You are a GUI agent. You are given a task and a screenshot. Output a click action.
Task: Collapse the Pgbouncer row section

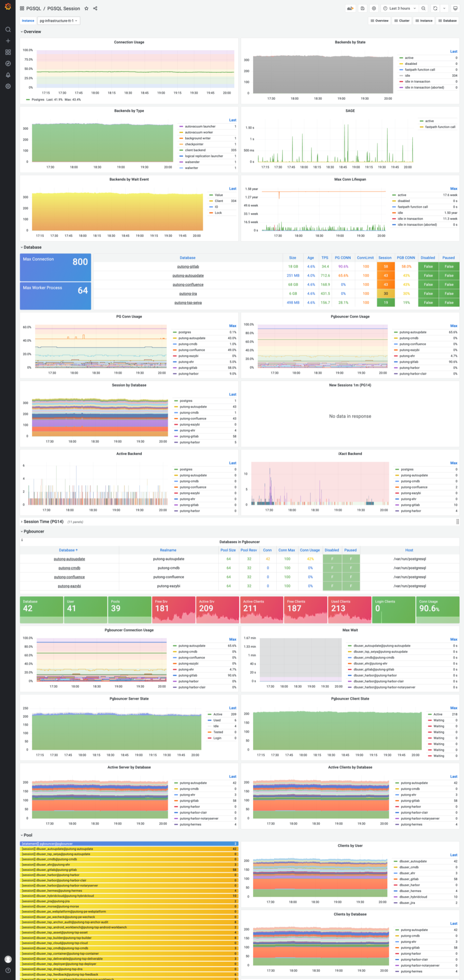(x=34, y=532)
